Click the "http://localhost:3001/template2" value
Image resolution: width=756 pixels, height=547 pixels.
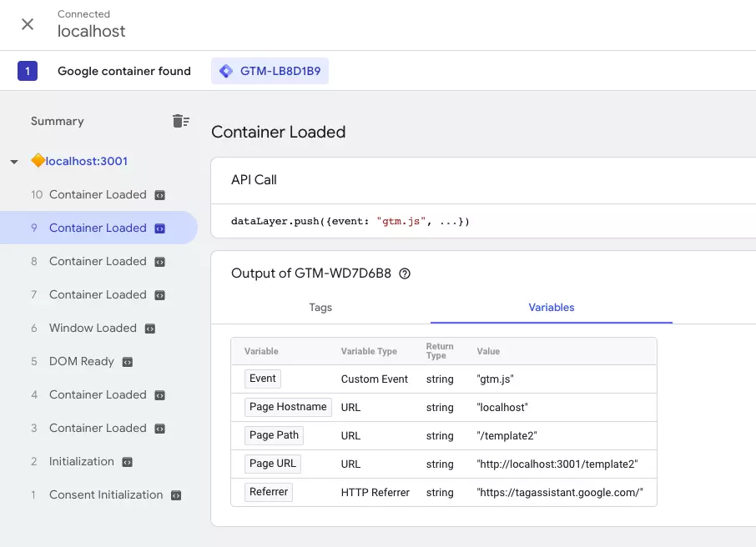pyautogui.click(x=557, y=464)
